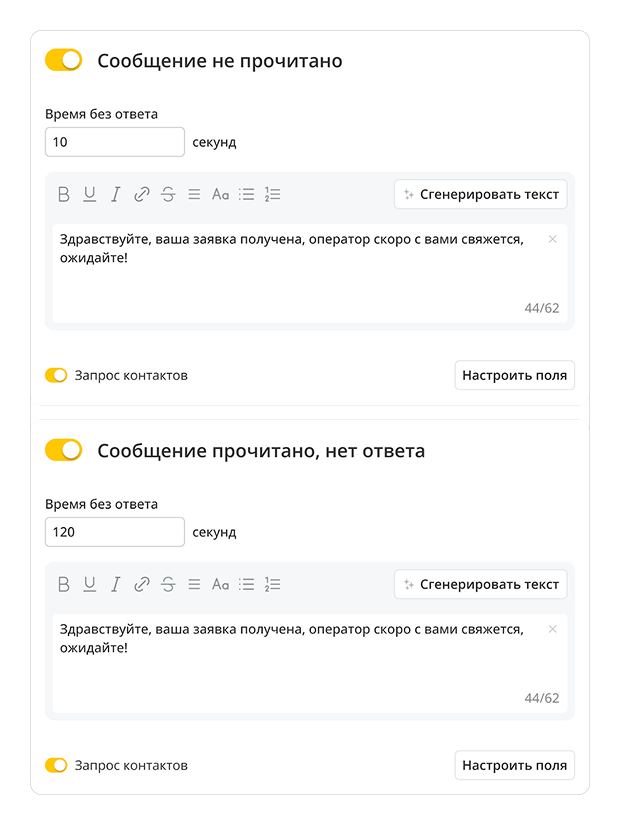This screenshot has width=620, height=825.
Task: Toggle bold in the "Сообщение не прочитано" editor
Action: pos(64,195)
